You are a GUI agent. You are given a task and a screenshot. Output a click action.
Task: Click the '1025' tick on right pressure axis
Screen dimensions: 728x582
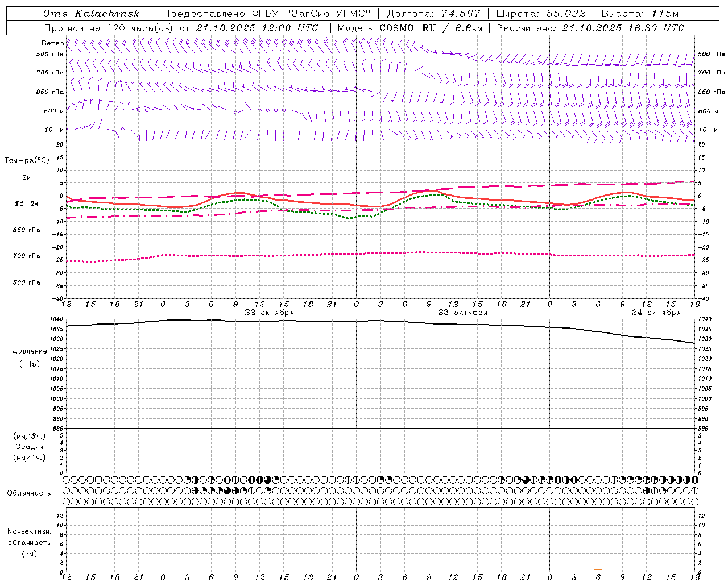pos(704,349)
